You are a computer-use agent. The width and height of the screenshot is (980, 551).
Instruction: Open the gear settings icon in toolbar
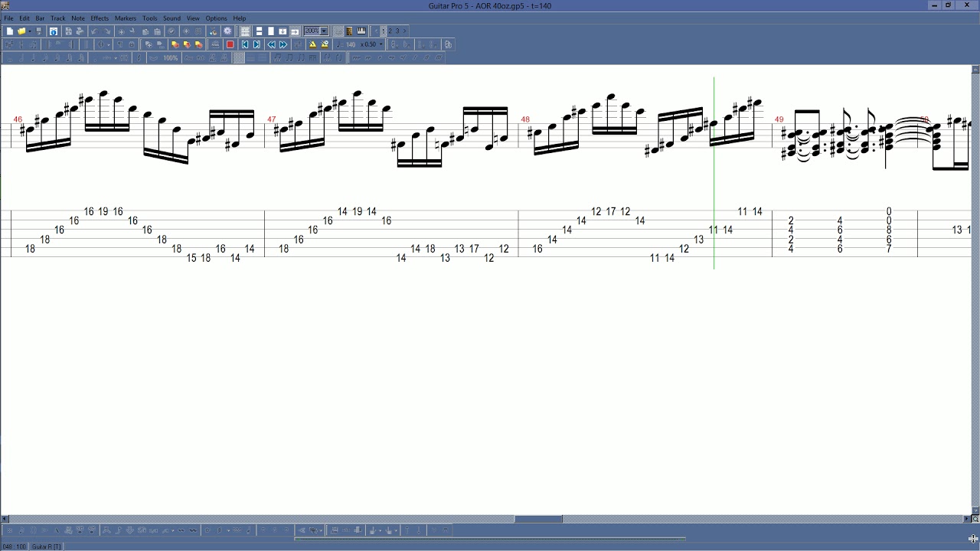coord(227,31)
